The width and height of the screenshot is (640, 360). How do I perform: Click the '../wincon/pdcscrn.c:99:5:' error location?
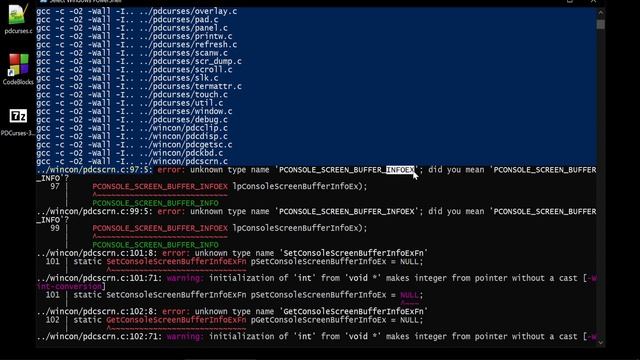pyautogui.click(x=94, y=211)
